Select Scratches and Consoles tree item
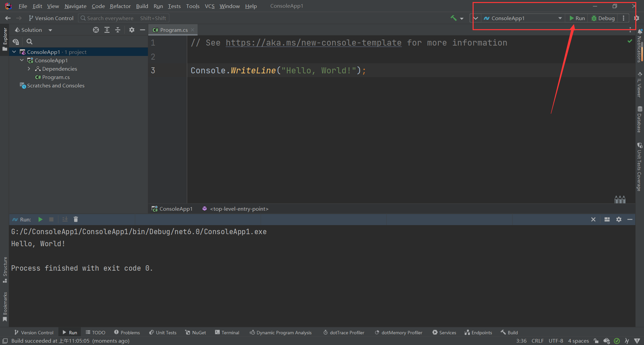Image resolution: width=644 pixels, height=345 pixels. pyautogui.click(x=56, y=85)
